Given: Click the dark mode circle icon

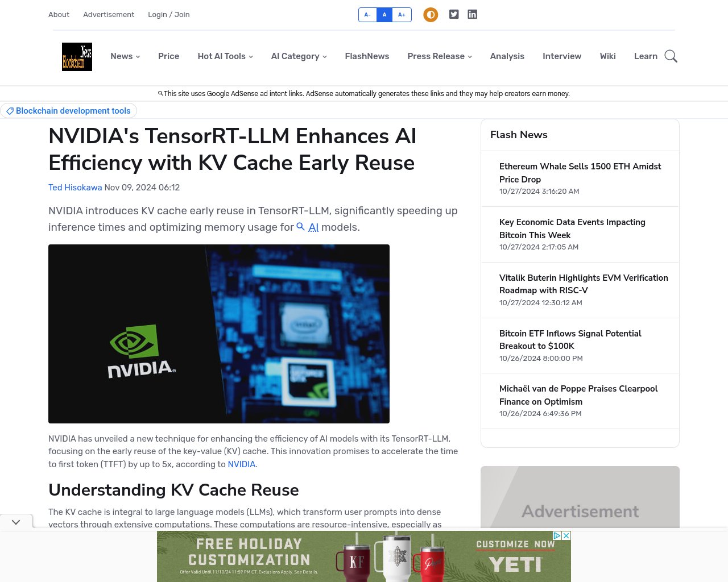Looking at the screenshot, I should [431, 14].
